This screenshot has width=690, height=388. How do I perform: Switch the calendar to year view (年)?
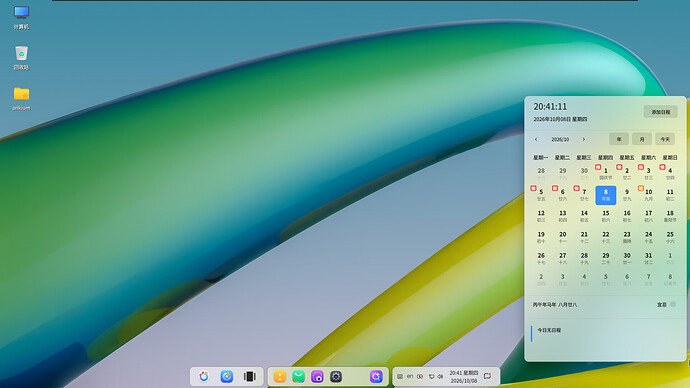coord(619,139)
